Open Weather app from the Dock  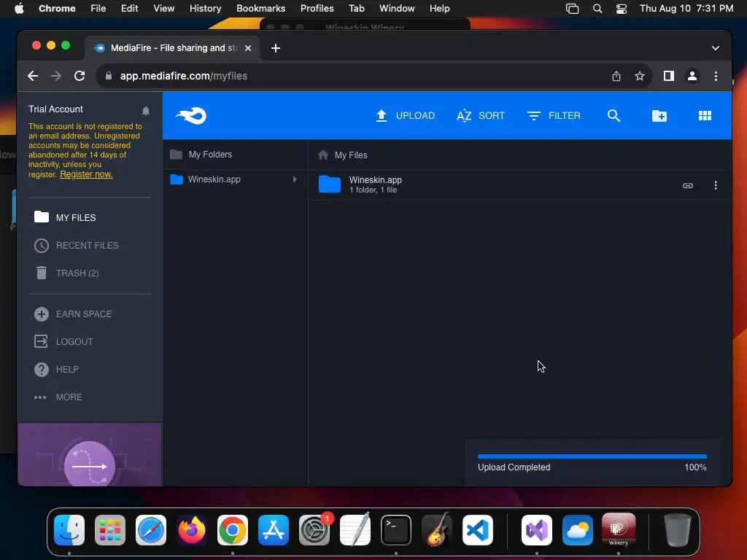point(578,530)
